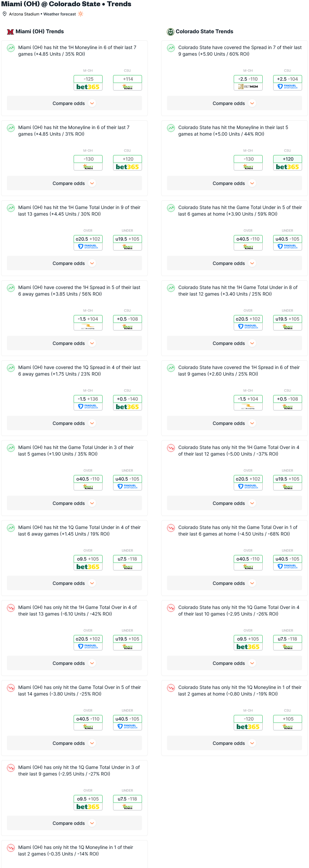Click red downtrend icon beside Colorado State 1Q Moneyline

click(x=171, y=688)
